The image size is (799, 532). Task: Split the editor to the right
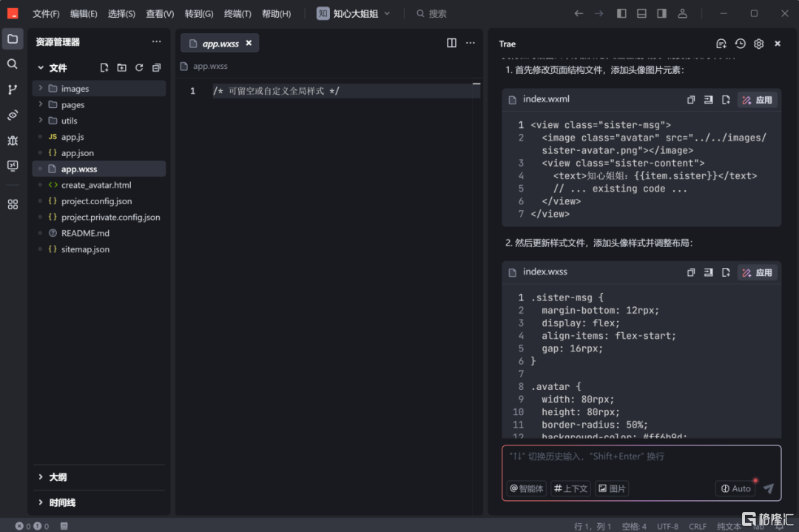451,43
